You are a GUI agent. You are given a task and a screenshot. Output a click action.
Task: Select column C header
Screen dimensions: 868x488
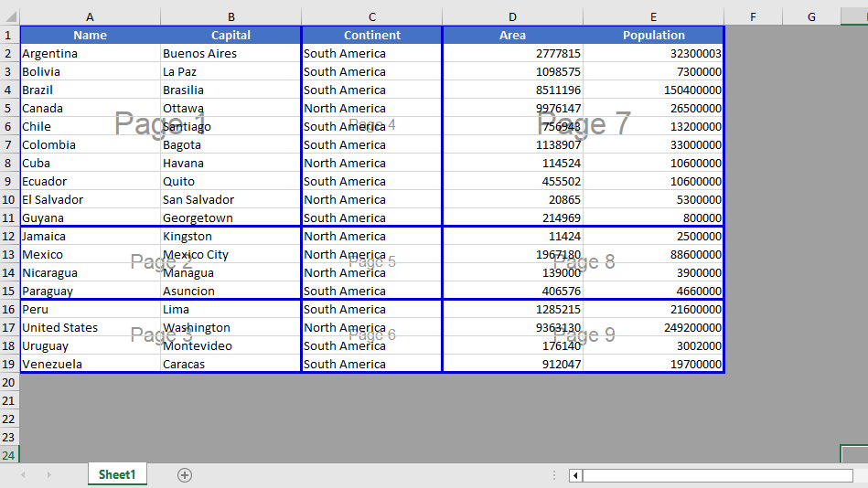(x=372, y=17)
